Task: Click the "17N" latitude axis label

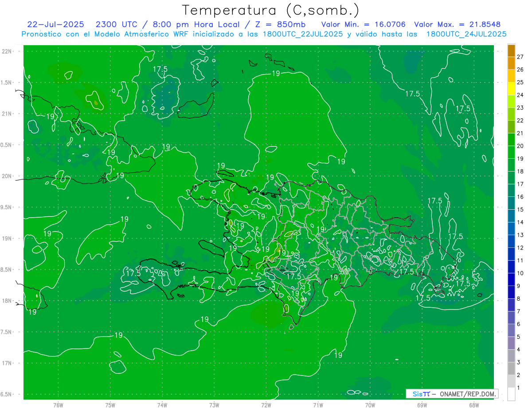Action: [7, 363]
